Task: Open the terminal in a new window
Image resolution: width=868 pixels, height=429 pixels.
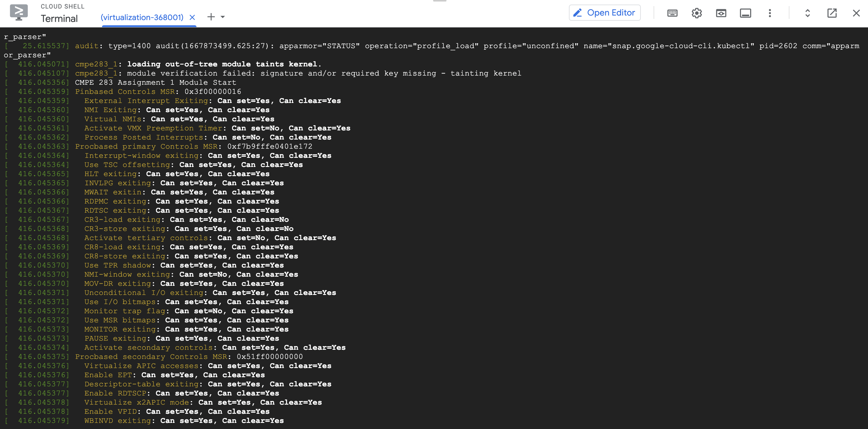Action: (x=832, y=13)
